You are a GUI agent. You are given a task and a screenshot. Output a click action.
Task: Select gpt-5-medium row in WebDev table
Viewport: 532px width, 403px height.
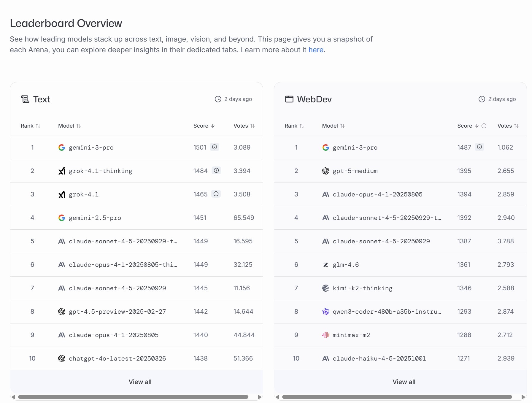pyautogui.click(x=355, y=171)
